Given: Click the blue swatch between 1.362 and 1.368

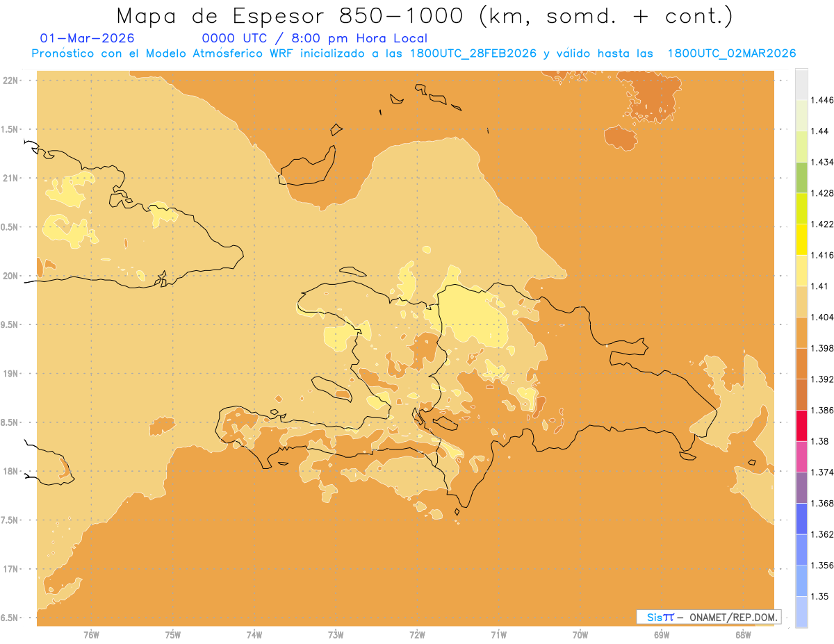Looking at the screenshot, I should point(801,519).
